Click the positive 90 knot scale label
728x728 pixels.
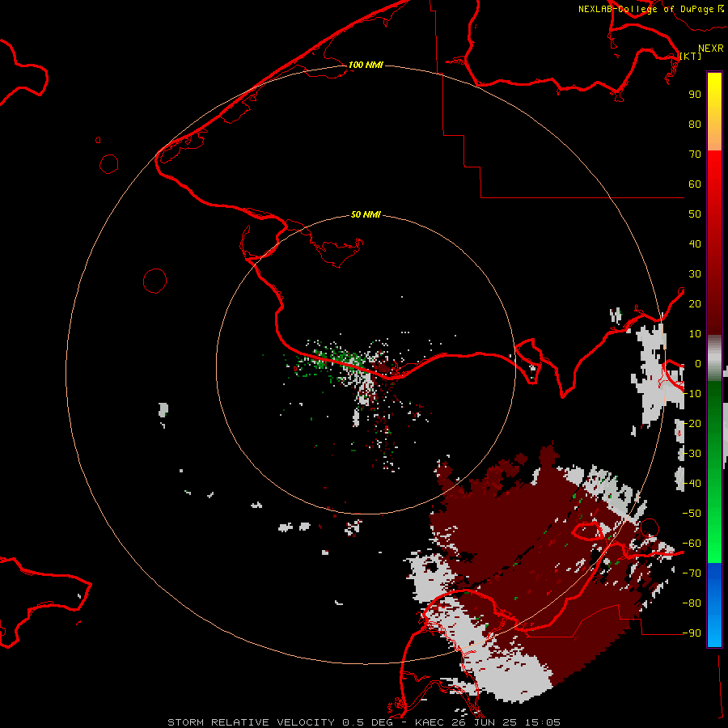(695, 95)
